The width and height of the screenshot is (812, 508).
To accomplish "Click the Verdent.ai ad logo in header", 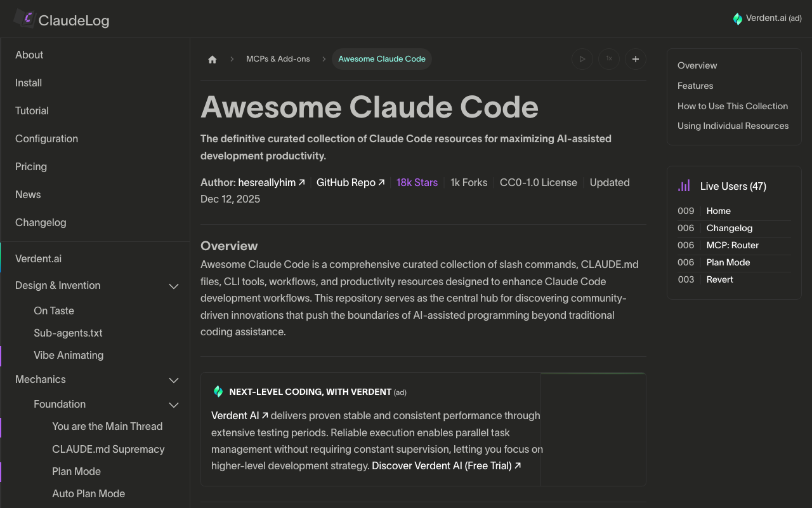I will (738, 19).
